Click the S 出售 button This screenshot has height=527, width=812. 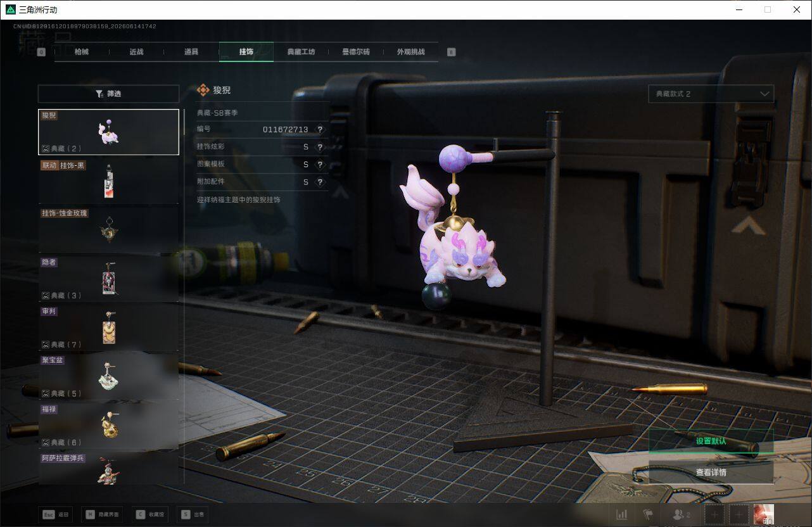point(193,514)
